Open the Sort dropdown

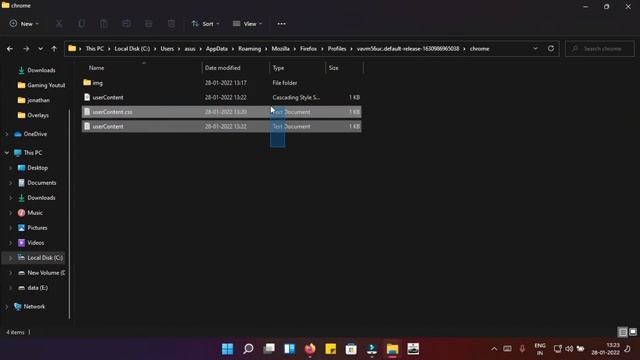point(205,24)
